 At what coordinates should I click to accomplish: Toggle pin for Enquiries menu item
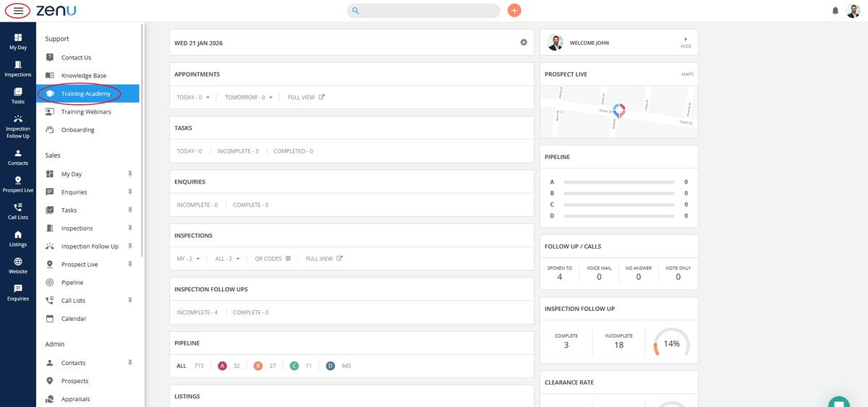pyautogui.click(x=130, y=192)
